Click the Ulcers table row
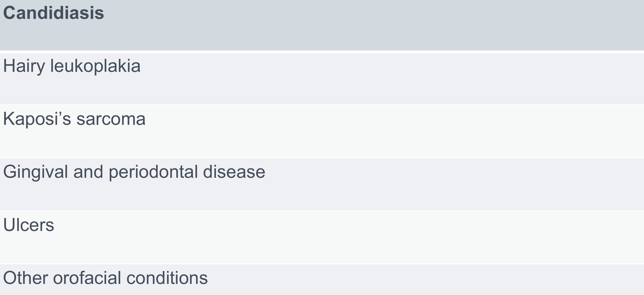The width and height of the screenshot is (644, 295). pyautogui.click(x=322, y=237)
